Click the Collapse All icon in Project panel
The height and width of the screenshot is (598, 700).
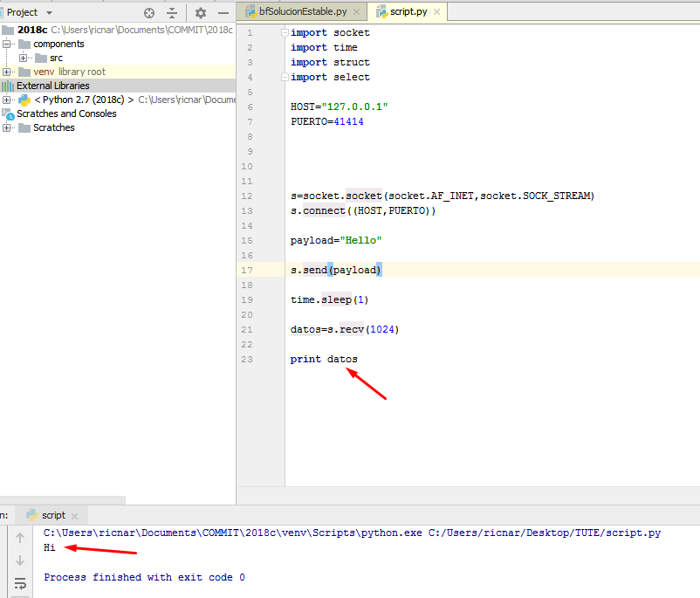point(172,13)
